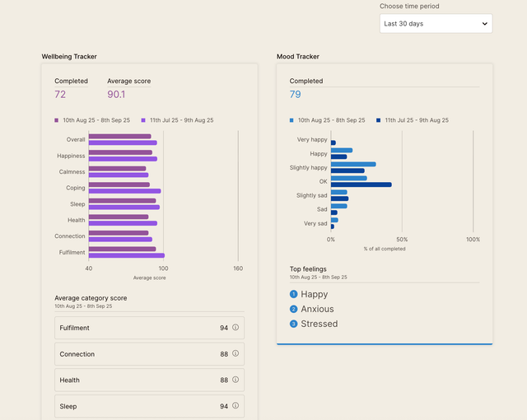
Task: Click the info icon for Connection score
Action: (235, 354)
